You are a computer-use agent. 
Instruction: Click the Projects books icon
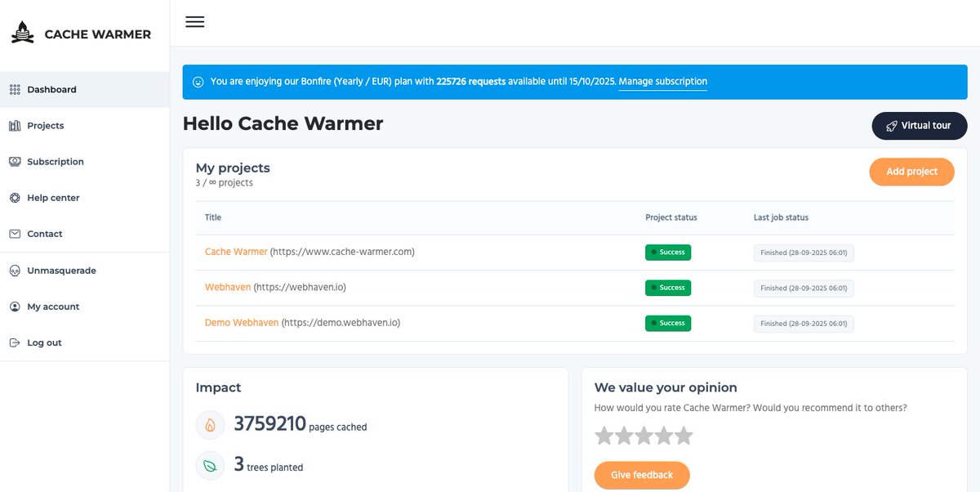[x=15, y=126]
